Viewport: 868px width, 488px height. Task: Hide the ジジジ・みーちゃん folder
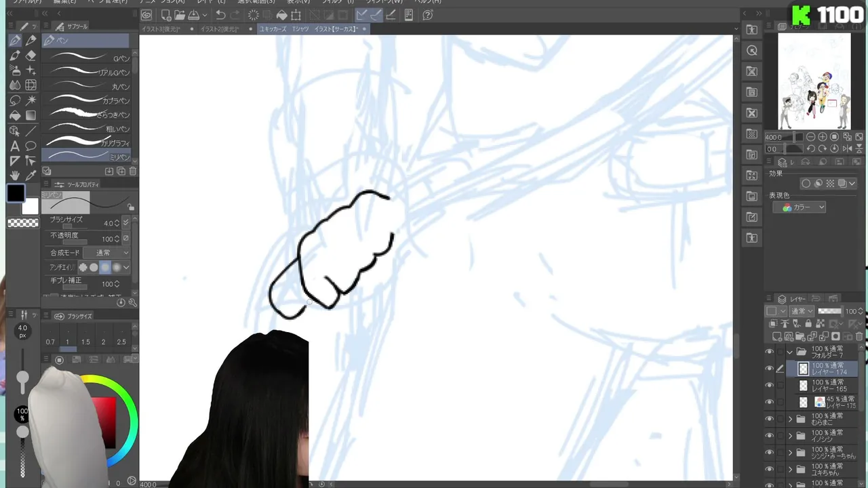[x=769, y=453]
